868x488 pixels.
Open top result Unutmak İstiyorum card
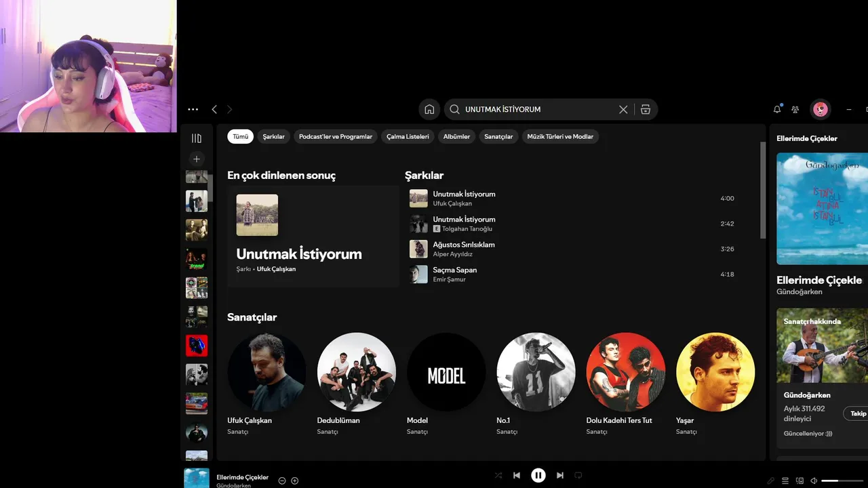coord(313,237)
